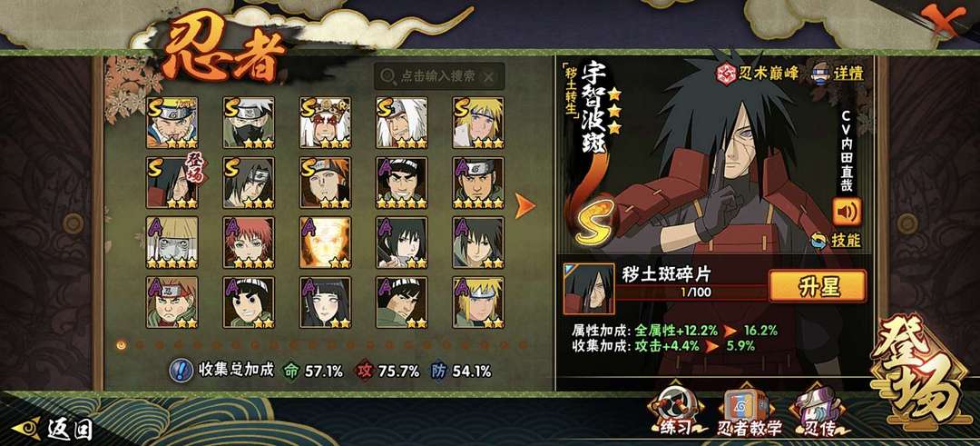Select Hinata A-rank ninja portrait
Screen dimensions: 980x446
click(325, 302)
